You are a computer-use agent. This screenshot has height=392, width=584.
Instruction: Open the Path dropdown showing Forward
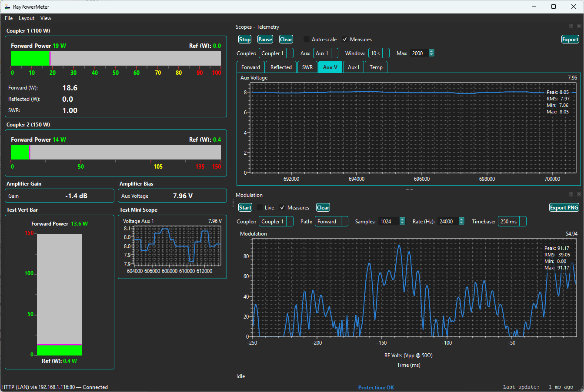[331, 222]
